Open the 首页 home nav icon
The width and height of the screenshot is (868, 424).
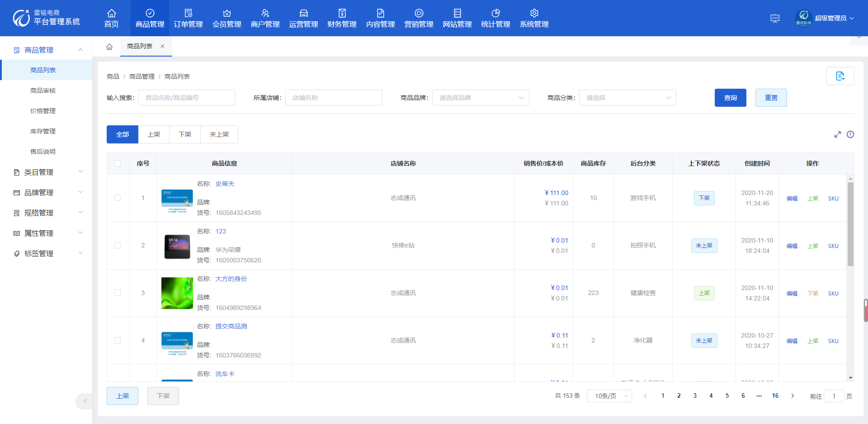(x=111, y=18)
